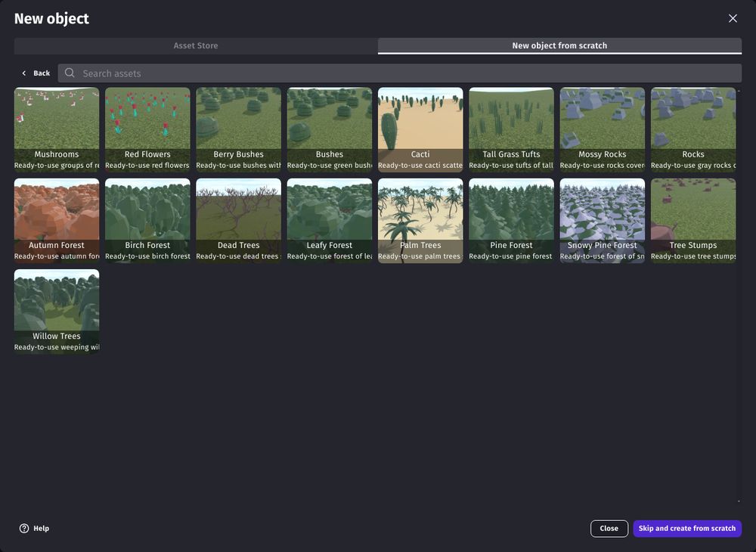Choose the Birch Forest asset

point(147,221)
